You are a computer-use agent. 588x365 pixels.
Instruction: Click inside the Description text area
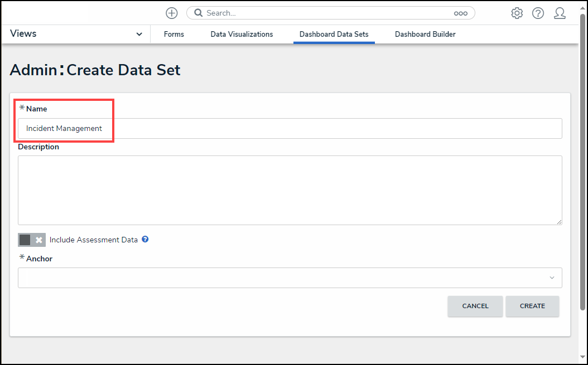[x=290, y=190]
